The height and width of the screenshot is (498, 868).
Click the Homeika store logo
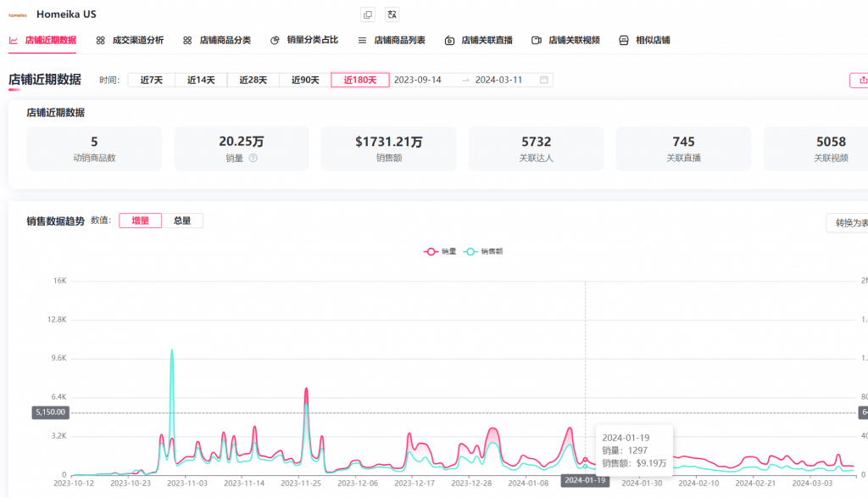pos(18,14)
